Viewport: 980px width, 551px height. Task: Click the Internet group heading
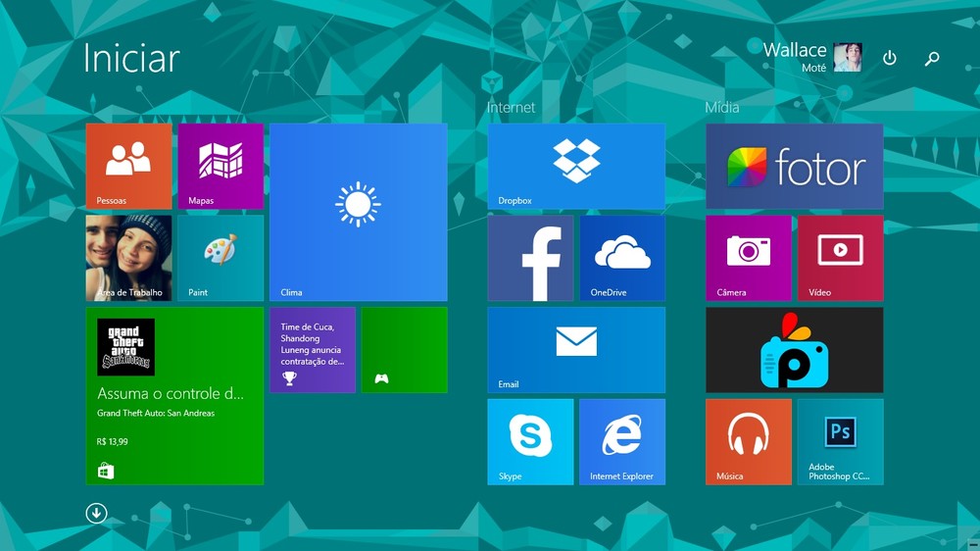click(512, 107)
